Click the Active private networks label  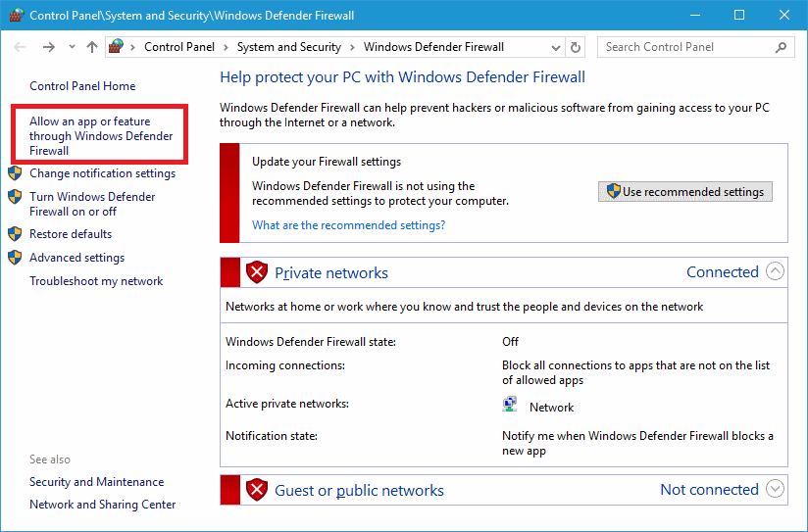(x=287, y=404)
